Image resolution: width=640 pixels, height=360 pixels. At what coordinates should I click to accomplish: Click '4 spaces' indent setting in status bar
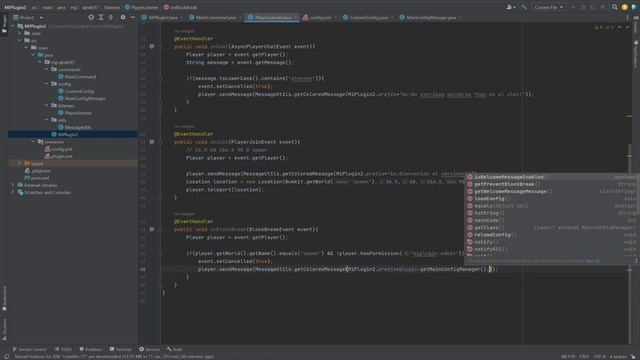pos(618,356)
